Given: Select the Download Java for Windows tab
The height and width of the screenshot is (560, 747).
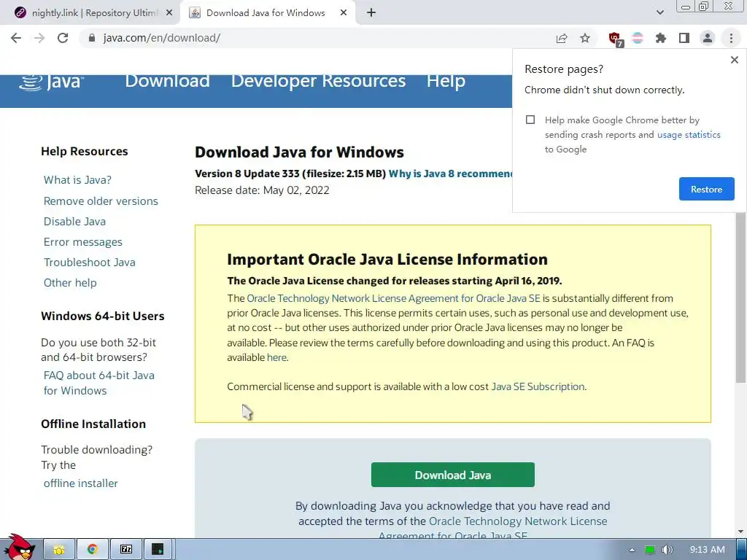Looking at the screenshot, I should 268,13.
